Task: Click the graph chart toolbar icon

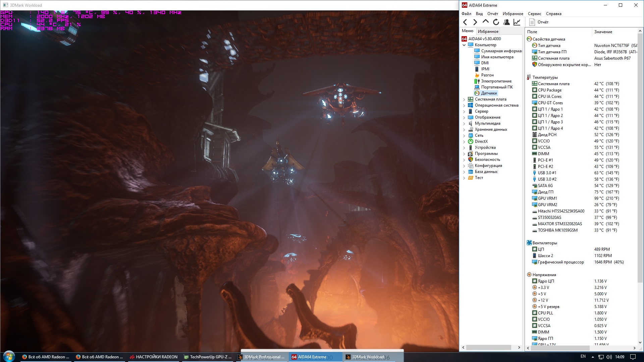Action: tap(517, 22)
